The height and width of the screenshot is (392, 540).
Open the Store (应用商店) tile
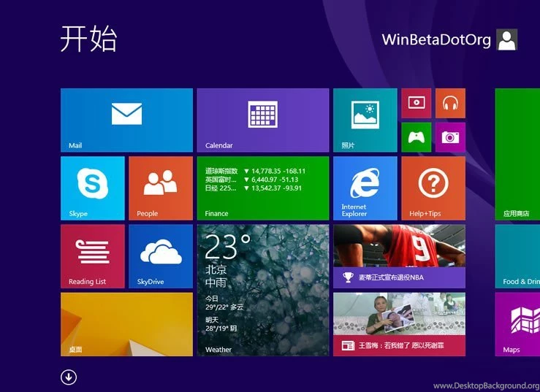(517, 154)
